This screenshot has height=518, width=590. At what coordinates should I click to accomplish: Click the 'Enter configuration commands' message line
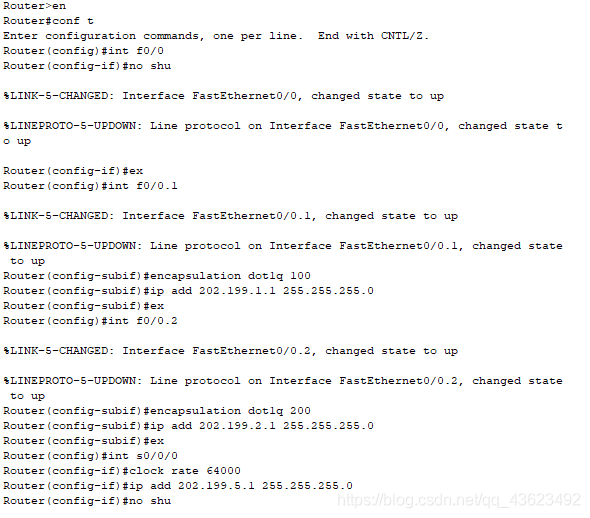(x=216, y=36)
